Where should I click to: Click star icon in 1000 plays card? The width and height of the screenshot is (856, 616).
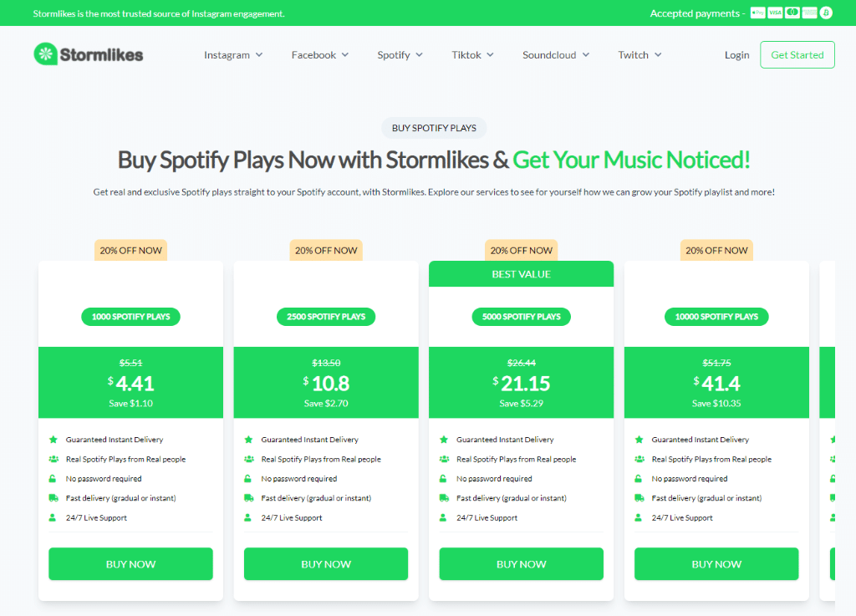point(53,439)
